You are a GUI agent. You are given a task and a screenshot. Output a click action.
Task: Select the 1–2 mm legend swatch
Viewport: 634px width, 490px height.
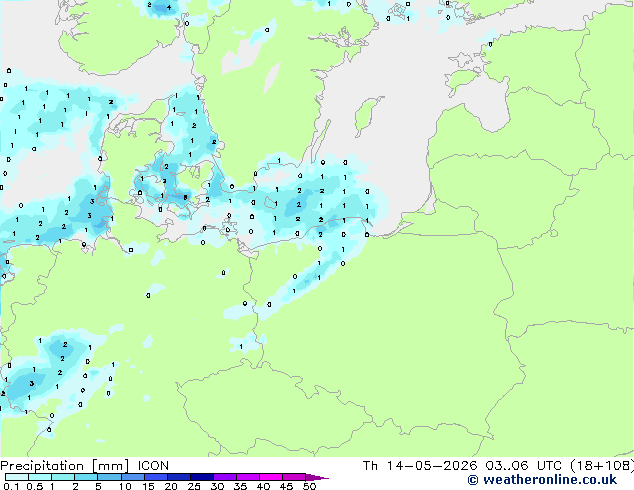[63, 477]
